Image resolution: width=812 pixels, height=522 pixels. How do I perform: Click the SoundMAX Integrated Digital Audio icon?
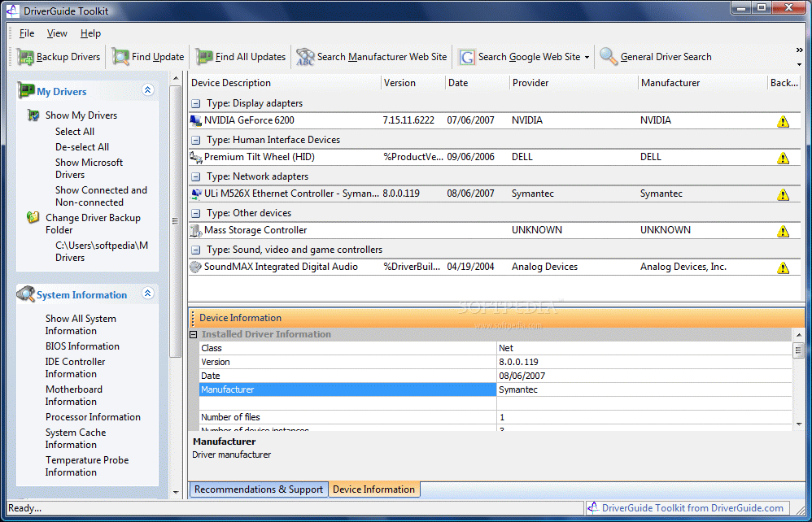coord(196,267)
